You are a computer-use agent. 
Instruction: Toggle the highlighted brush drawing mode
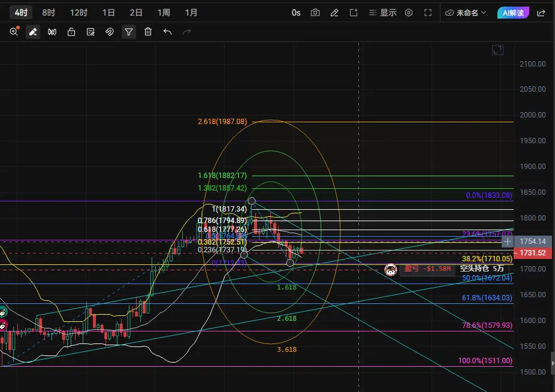(33, 32)
